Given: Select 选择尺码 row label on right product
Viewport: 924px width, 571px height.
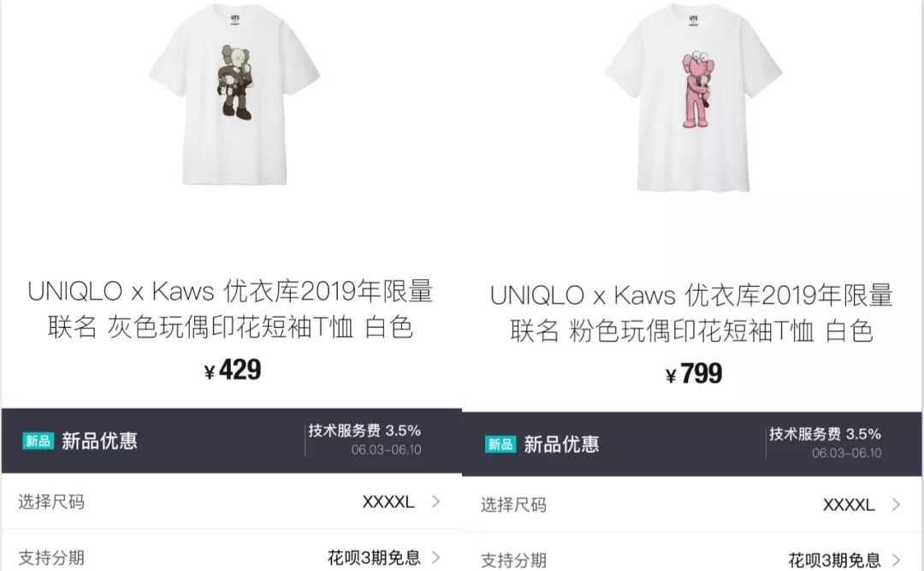Looking at the screenshot, I should pyautogui.click(x=513, y=505).
